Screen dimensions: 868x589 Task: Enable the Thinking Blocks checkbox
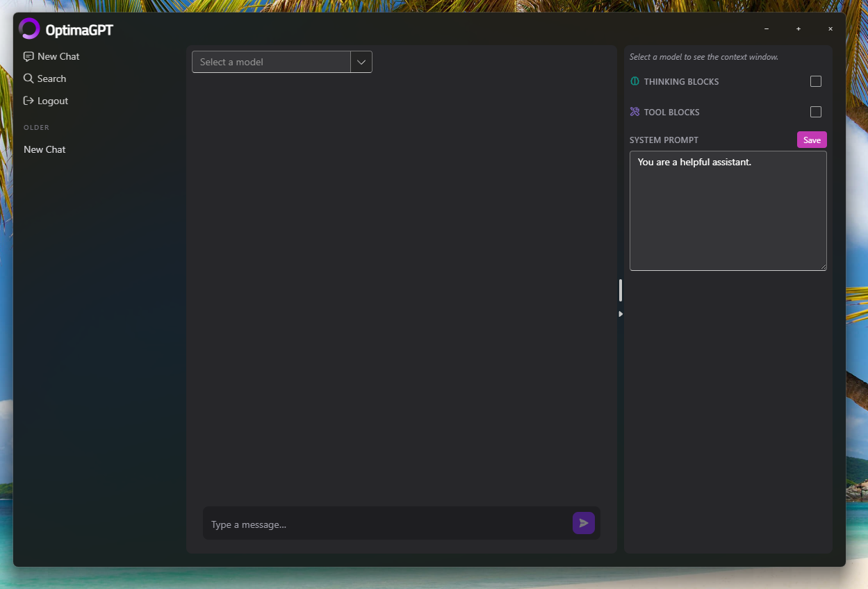[815, 81]
